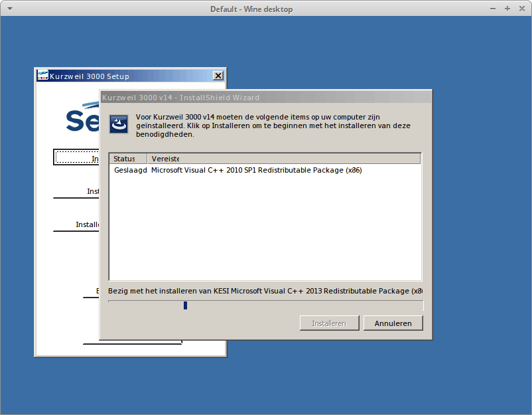Click the focused dotted button in Setup window
The width and height of the screenshot is (532, 415).
76,157
